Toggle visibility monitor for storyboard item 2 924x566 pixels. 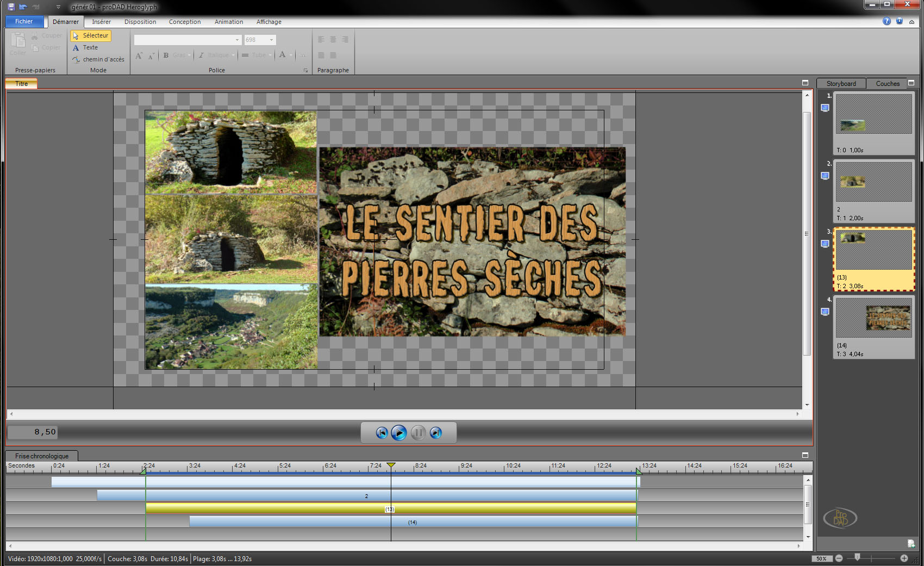pyautogui.click(x=825, y=176)
